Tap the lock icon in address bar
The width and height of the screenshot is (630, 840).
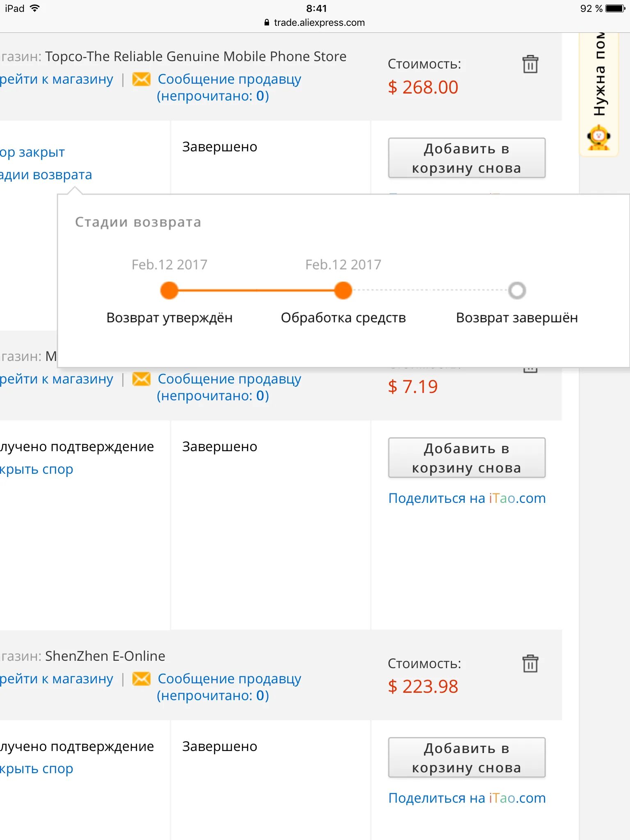click(267, 23)
